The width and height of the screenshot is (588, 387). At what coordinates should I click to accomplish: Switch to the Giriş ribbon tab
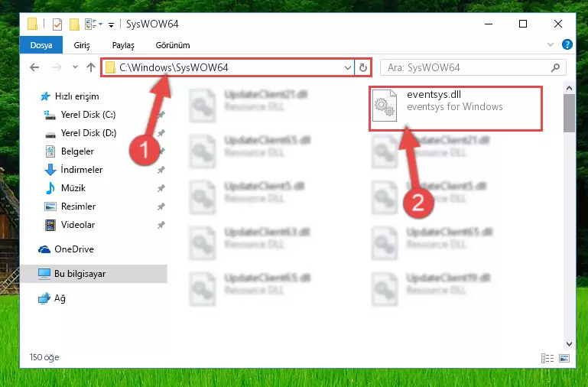82,45
